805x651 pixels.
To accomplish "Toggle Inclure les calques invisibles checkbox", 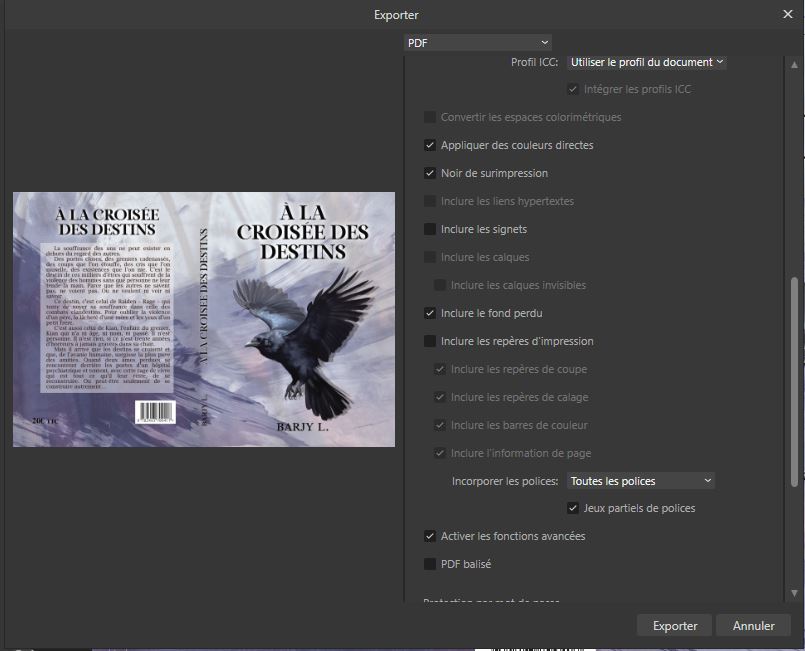I will pyautogui.click(x=440, y=285).
